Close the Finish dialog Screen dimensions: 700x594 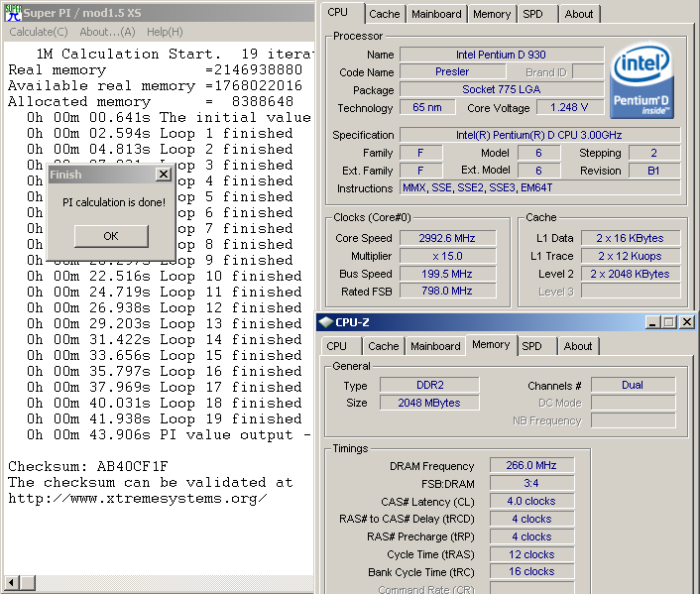pos(164,175)
